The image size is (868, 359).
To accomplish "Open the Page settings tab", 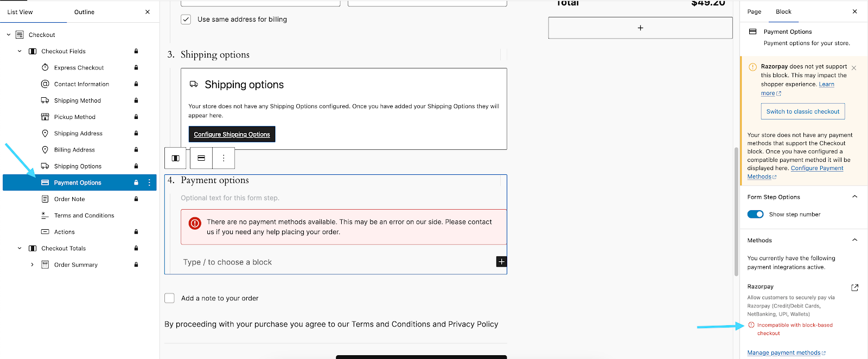I will [x=754, y=11].
